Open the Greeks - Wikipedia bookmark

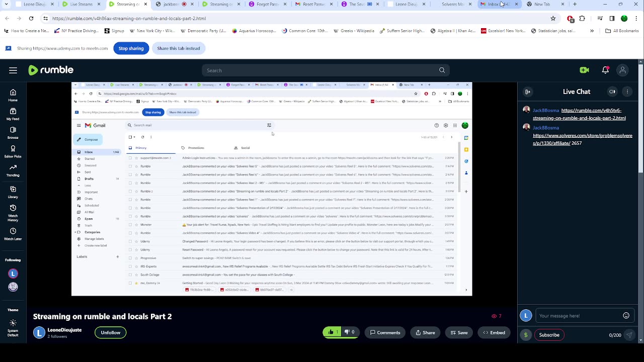pyautogui.click(x=353, y=31)
